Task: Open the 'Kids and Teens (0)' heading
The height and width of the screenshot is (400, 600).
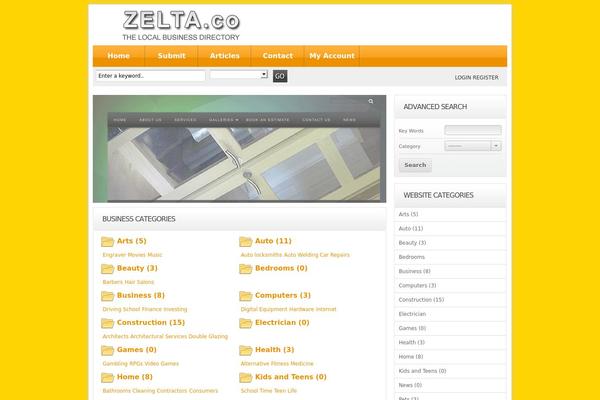Action: pos(291,377)
